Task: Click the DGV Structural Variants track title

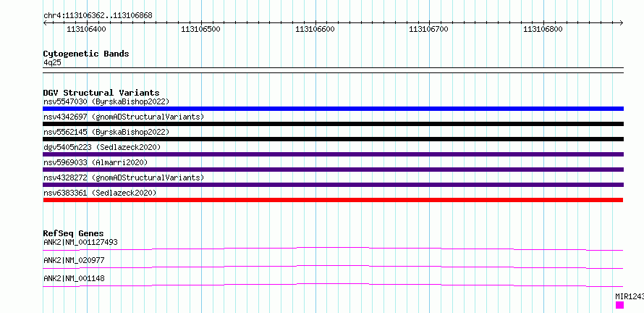Action: pos(101,93)
